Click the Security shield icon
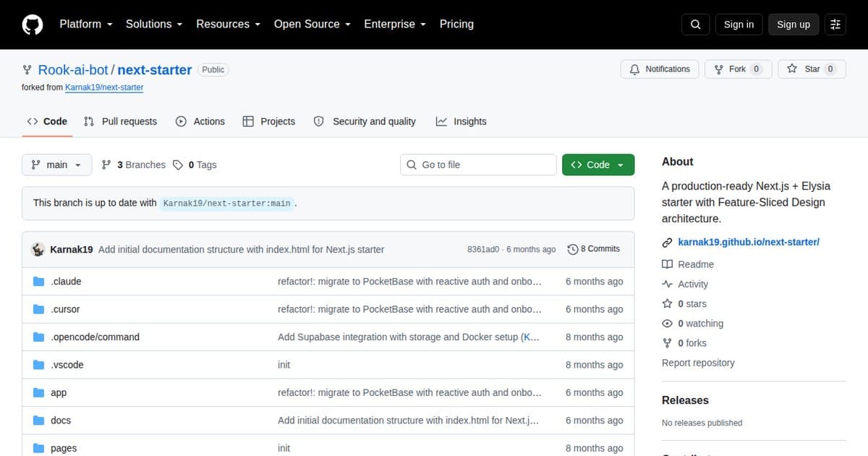 point(319,122)
